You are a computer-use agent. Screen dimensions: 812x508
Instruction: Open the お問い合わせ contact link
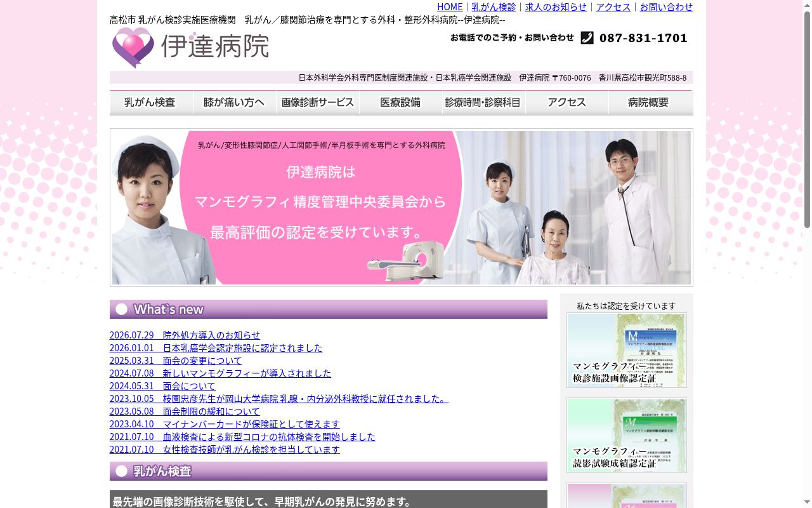point(666,7)
